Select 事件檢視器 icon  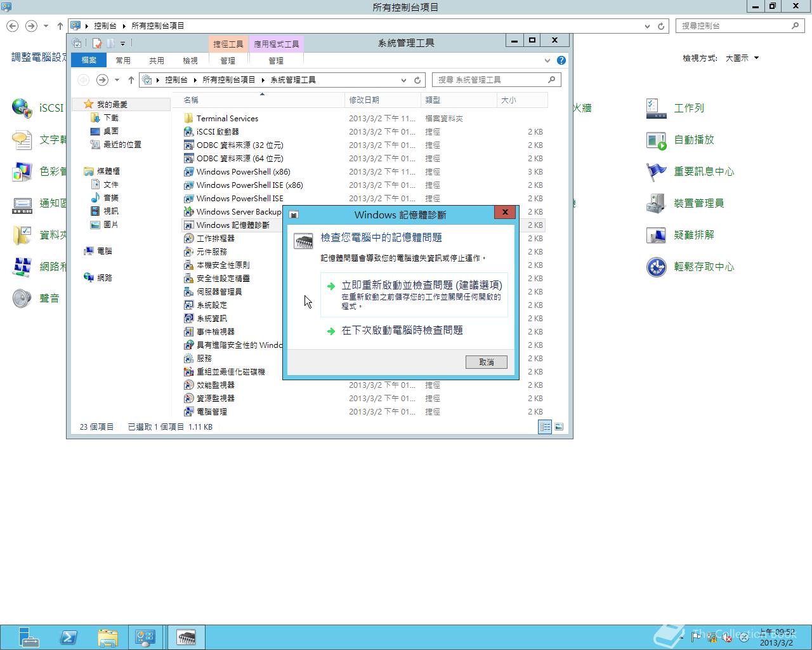click(x=188, y=331)
